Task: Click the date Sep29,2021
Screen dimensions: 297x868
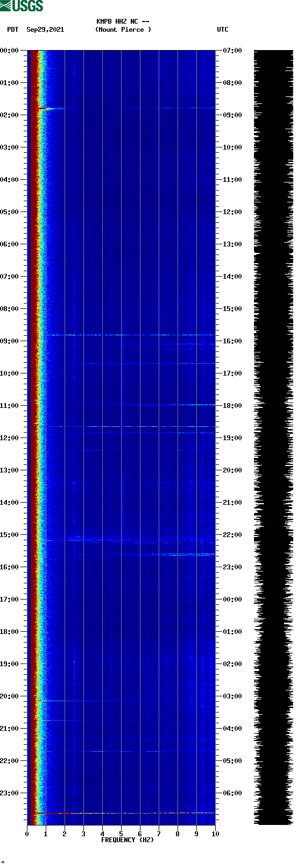Action: pyautogui.click(x=45, y=30)
